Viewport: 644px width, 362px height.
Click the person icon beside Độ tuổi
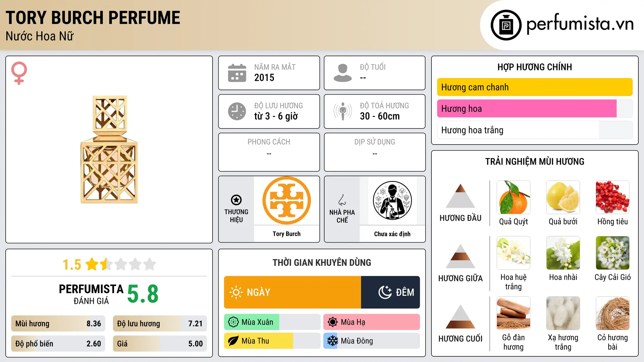pos(343,73)
